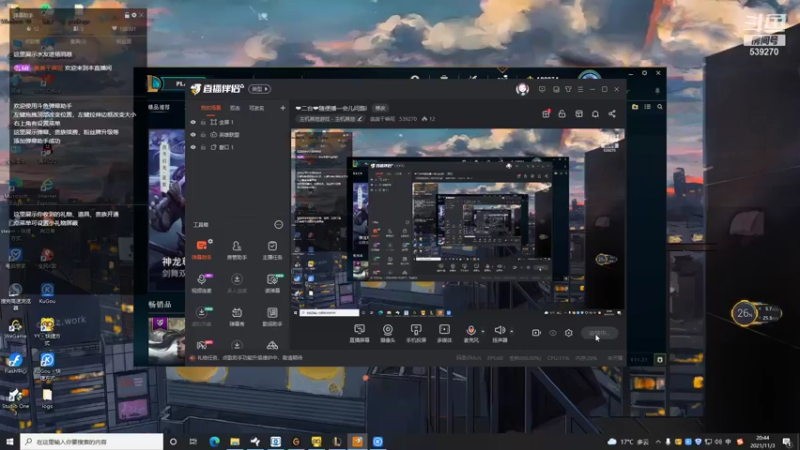The image size is (800, 450).
Task: Open the gift box icon with red badge
Action: tap(546, 113)
